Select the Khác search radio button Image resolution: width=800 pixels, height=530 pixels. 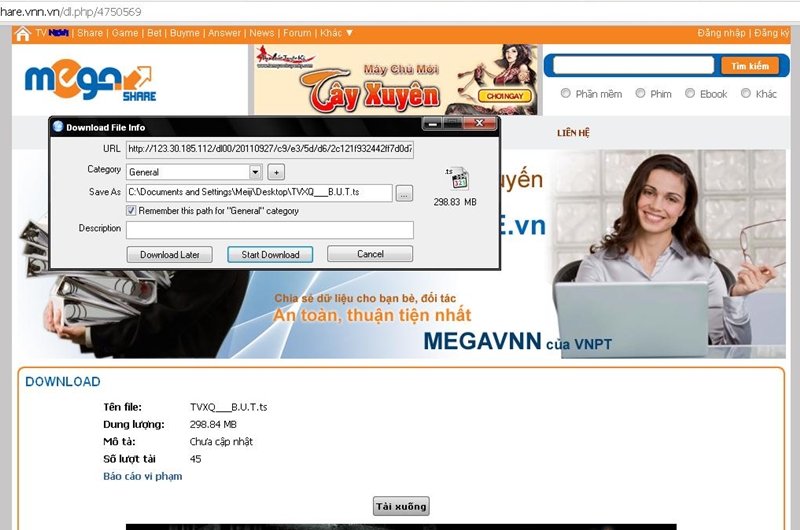[745, 93]
